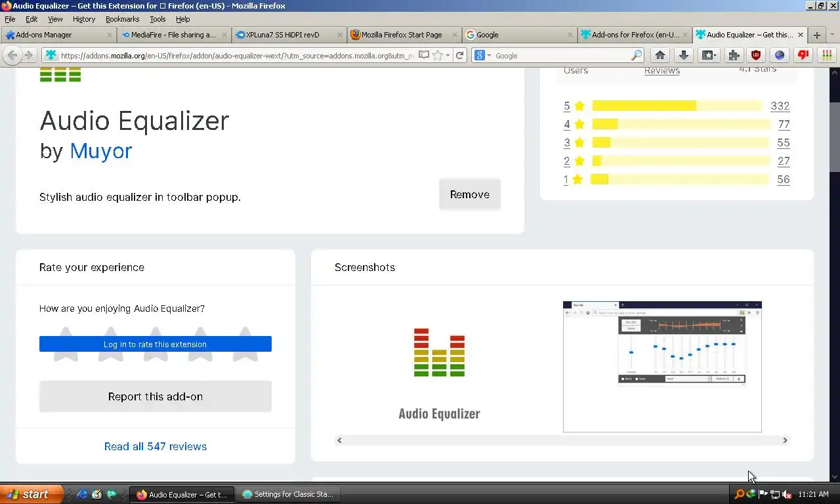Click Log in to rate this extension

point(156,344)
